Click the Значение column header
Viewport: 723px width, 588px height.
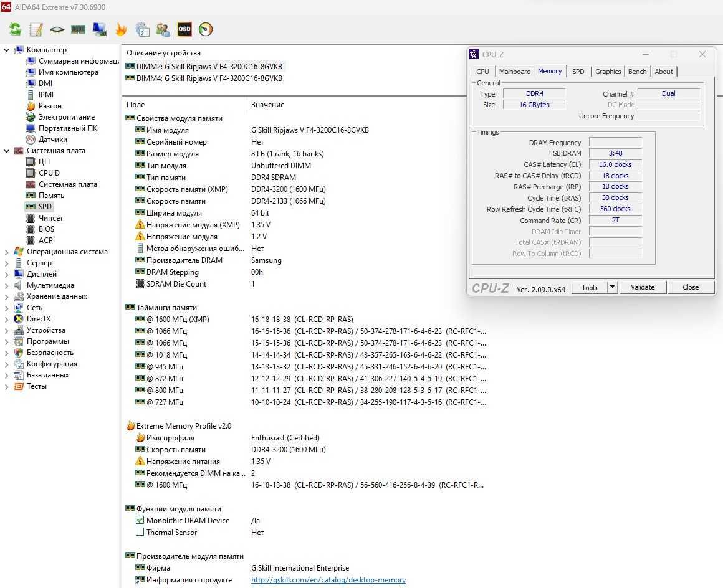[267, 105]
